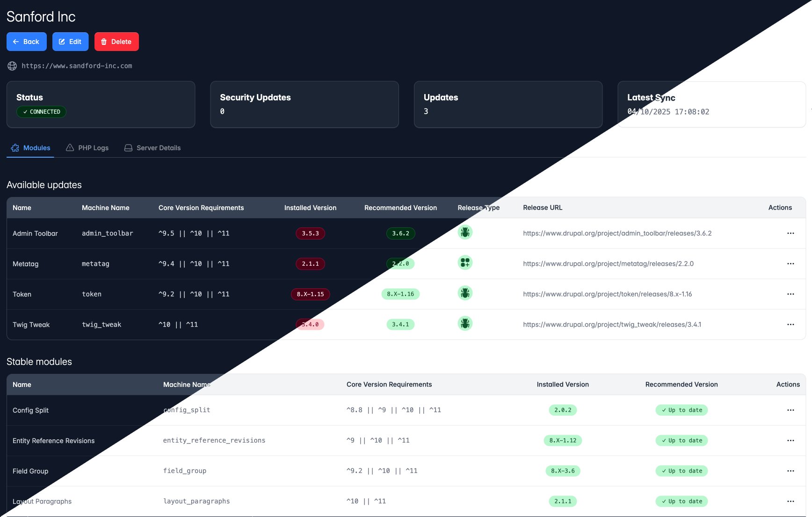812x517 pixels.
Task: Open actions menu for Admin Toolbar row
Action: click(790, 233)
